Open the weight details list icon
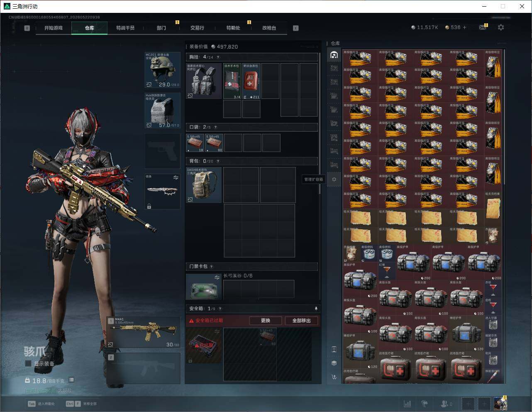Image resolution: width=532 pixels, height=412 pixels. (71, 380)
